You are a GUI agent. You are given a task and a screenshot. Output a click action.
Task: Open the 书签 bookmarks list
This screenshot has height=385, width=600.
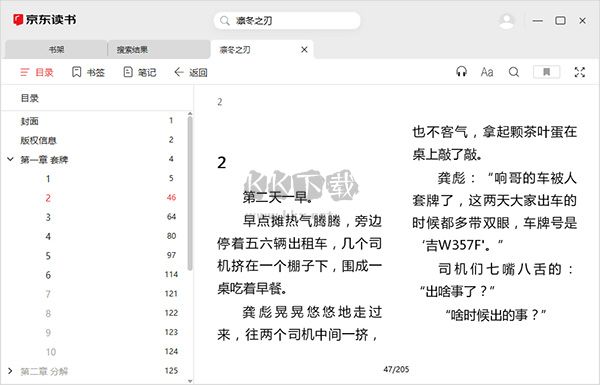pyautogui.click(x=88, y=72)
